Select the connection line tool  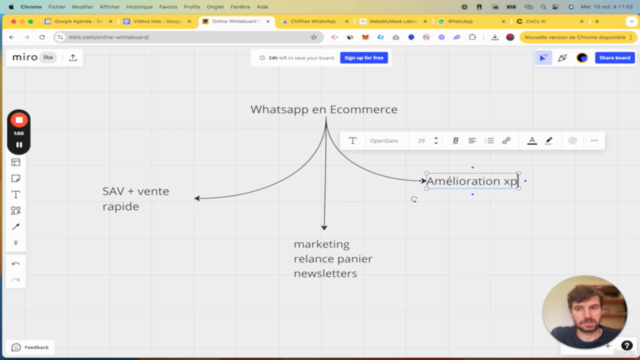(x=16, y=227)
